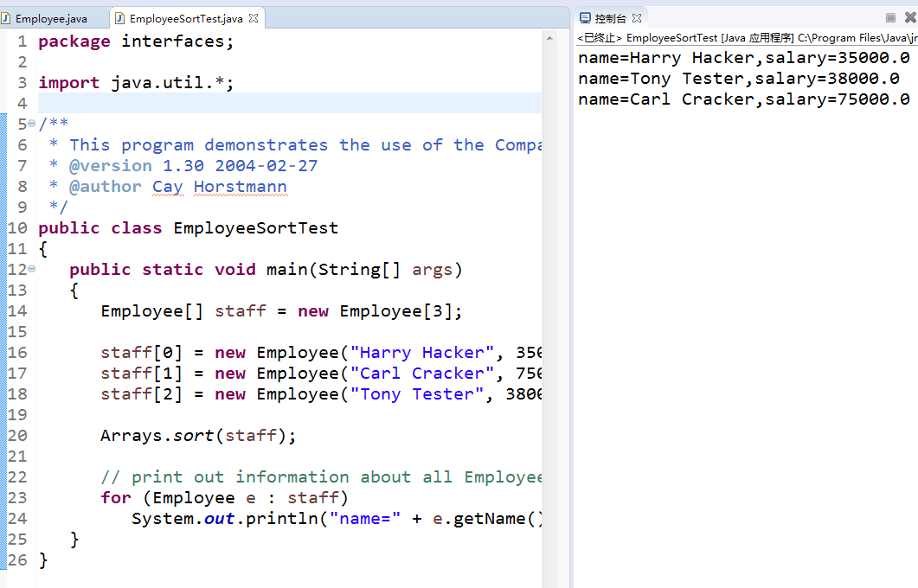The image size is (918, 588).
Task: Click the remove launch X icon
Action: pyautogui.click(x=910, y=17)
